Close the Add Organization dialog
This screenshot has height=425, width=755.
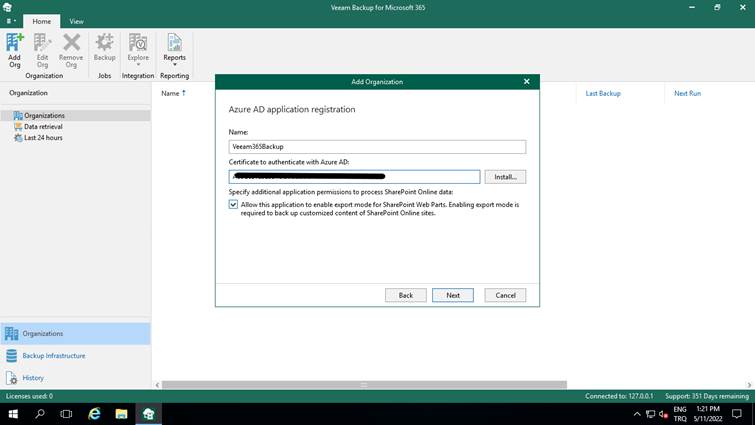click(527, 82)
